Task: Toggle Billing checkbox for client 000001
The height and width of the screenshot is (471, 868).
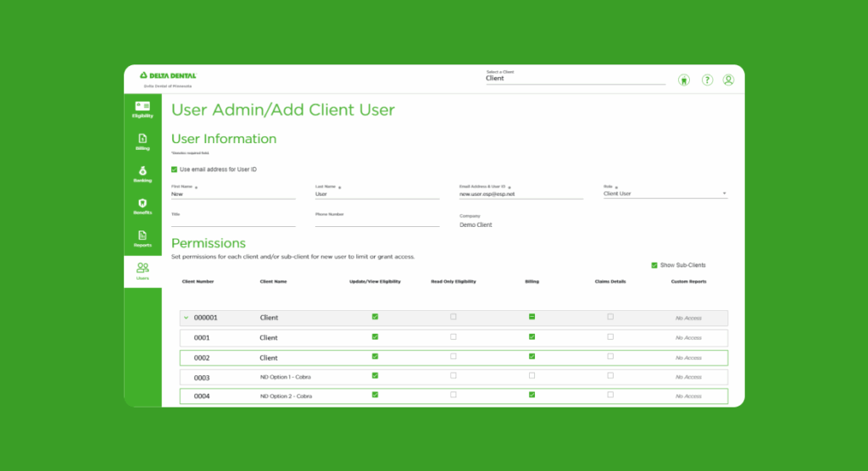Action: [x=532, y=317]
